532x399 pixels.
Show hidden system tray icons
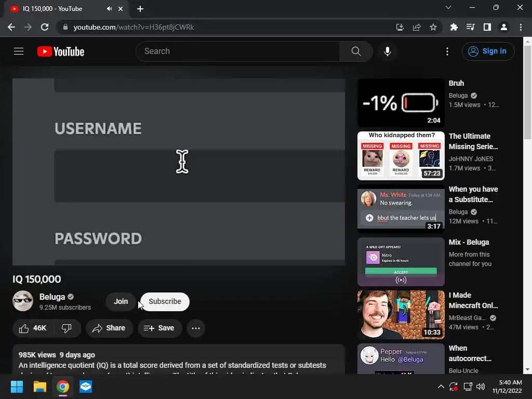(x=441, y=387)
